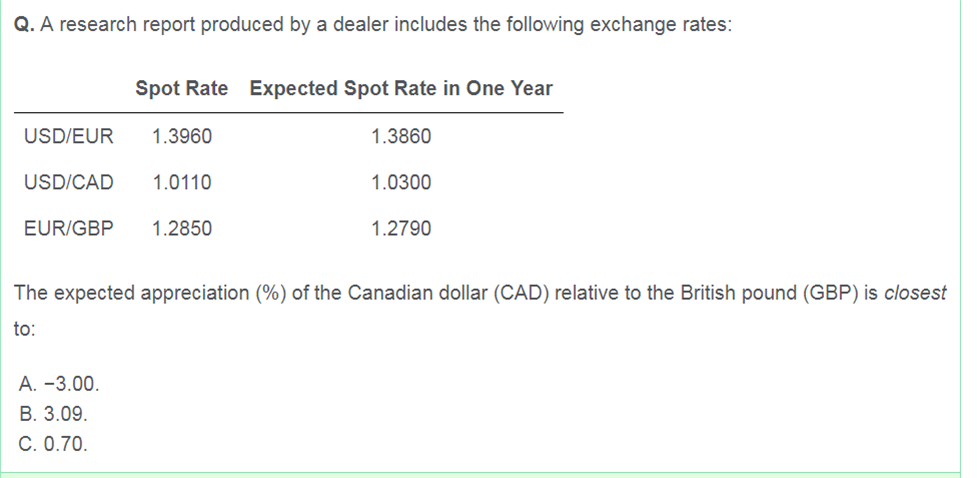Click the EUR/GBP row label
977x478 pixels.
[x=69, y=229]
